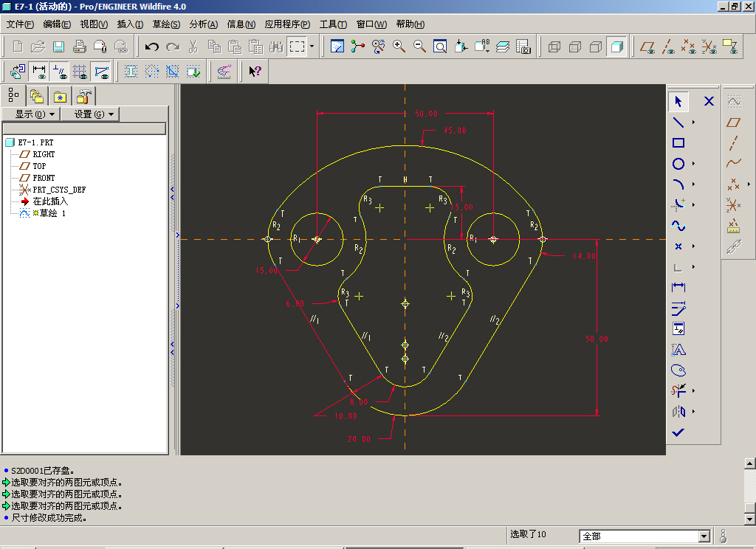Select PRT_CSYS_DEF in the model tree
Screen dimensions: 756x549
[59, 190]
